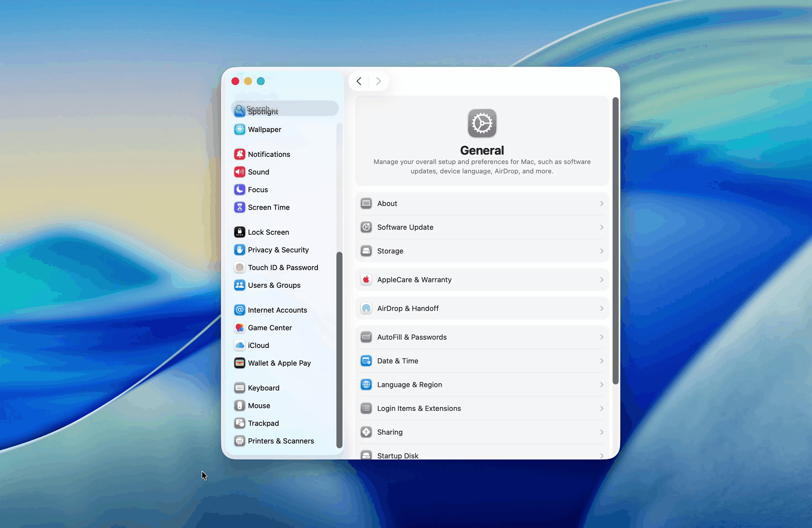Open the Lock Screen icon
The height and width of the screenshot is (528, 812).
pos(239,232)
